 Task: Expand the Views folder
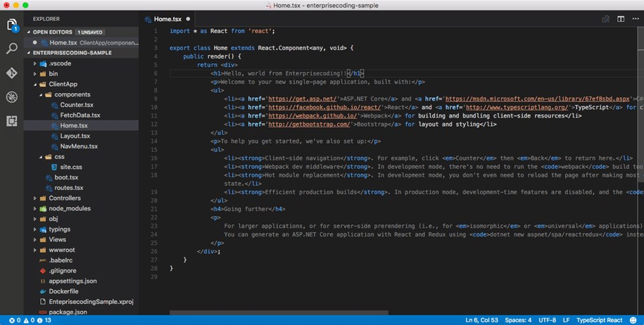[35, 240]
